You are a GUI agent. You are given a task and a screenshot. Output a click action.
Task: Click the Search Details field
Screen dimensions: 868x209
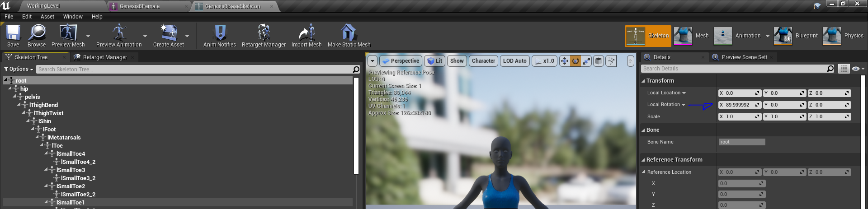point(734,69)
